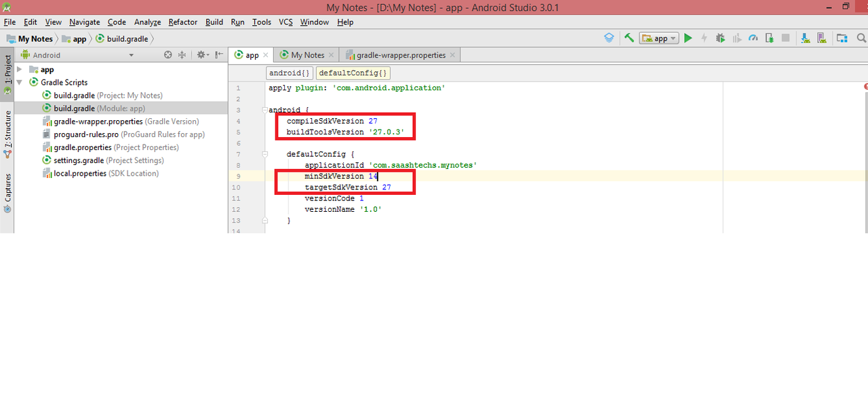This screenshot has height=406, width=868.
Task: Click the Apply Changes lightning icon
Action: (x=705, y=38)
